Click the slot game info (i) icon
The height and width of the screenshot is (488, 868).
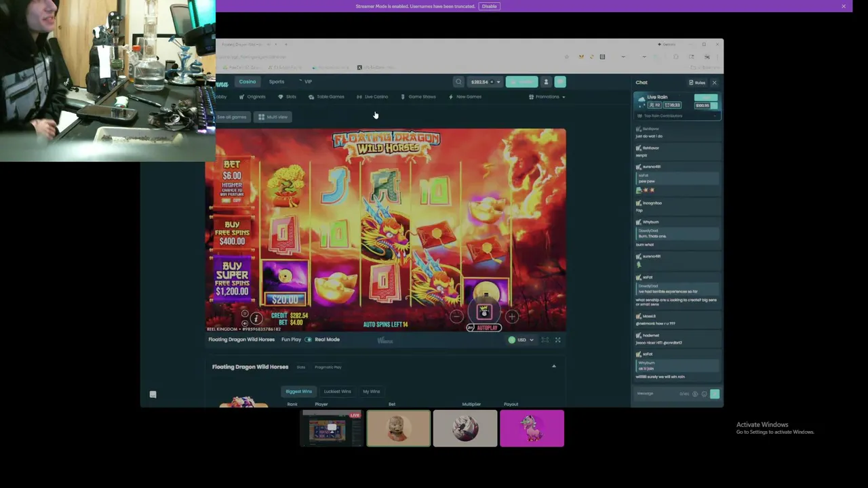(x=256, y=319)
